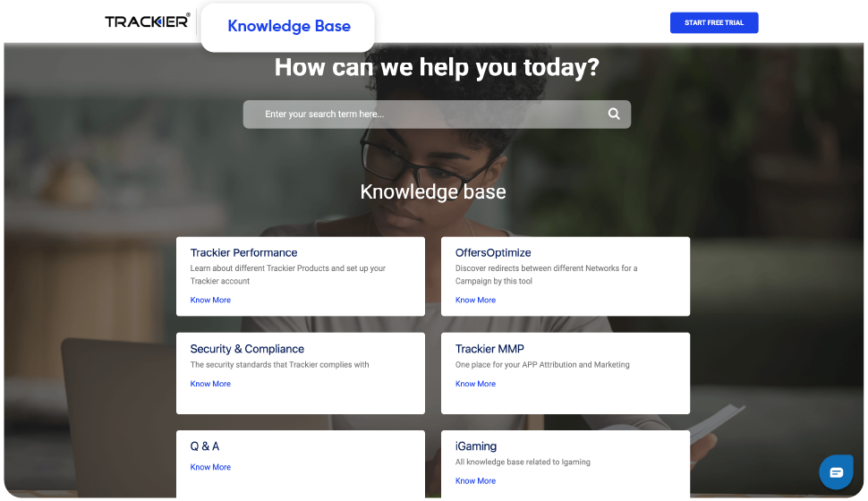Screen dimensions: 868x501
Task: Open the iGaming card title
Action: (x=475, y=446)
